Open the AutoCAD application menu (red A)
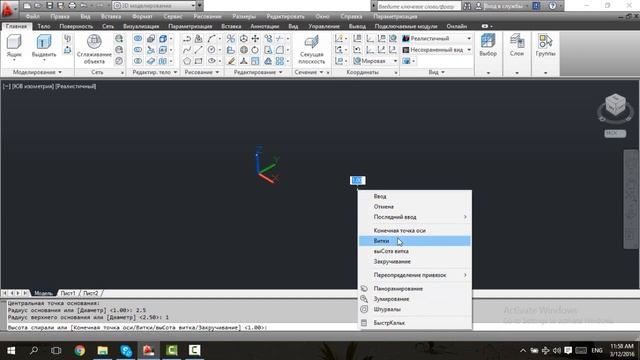The height and width of the screenshot is (360, 640). point(8,9)
